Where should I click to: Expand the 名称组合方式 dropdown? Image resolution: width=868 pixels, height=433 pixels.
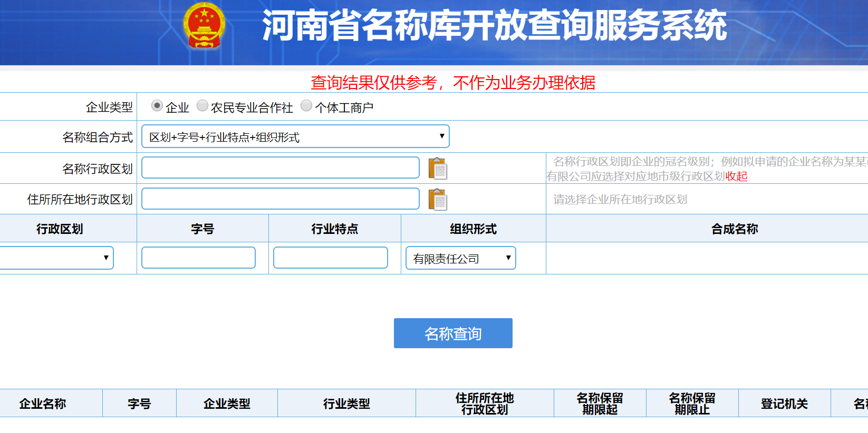(295, 136)
